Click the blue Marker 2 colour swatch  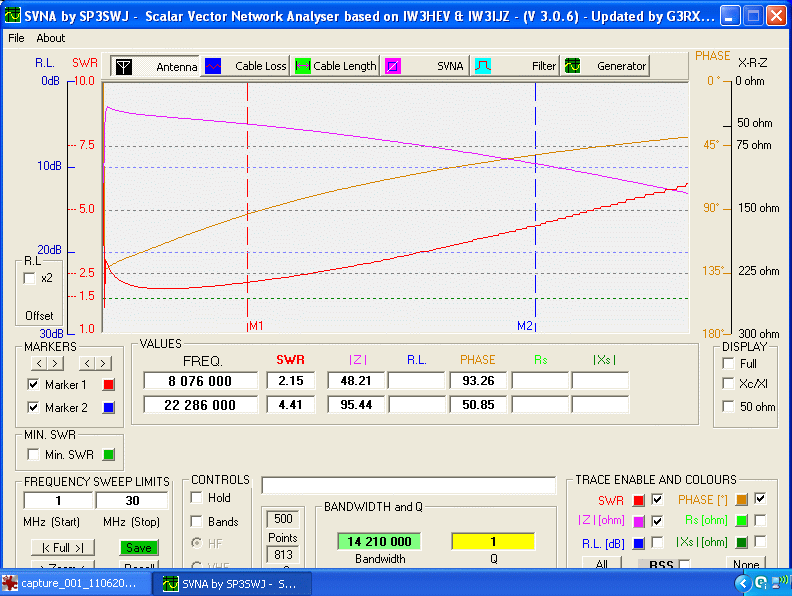(110, 408)
